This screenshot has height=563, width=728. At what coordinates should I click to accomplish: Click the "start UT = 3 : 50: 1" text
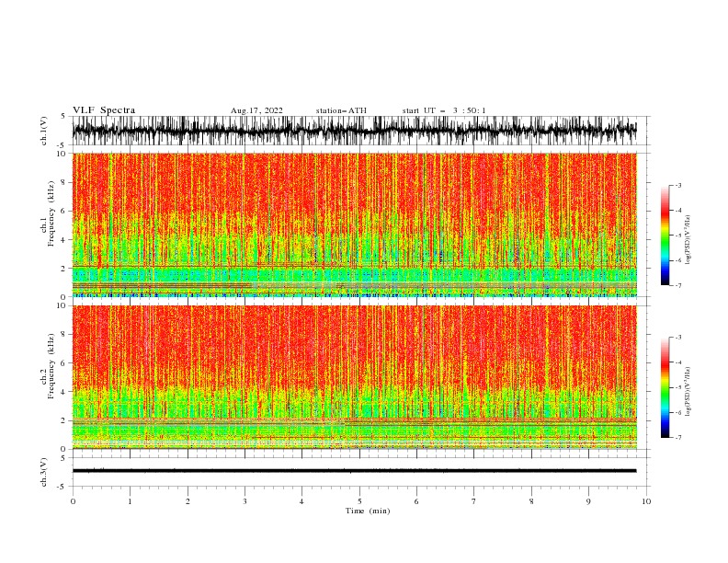tap(444, 110)
